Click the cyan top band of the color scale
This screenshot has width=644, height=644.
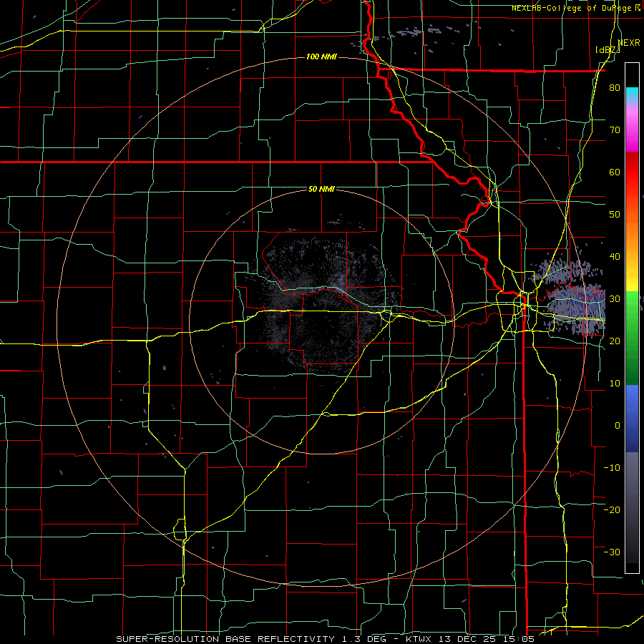click(632, 94)
